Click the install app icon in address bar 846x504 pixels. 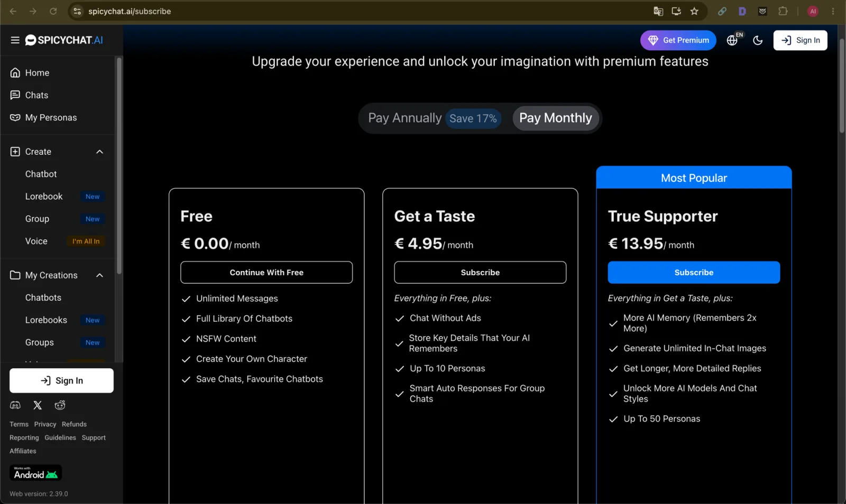pos(676,11)
